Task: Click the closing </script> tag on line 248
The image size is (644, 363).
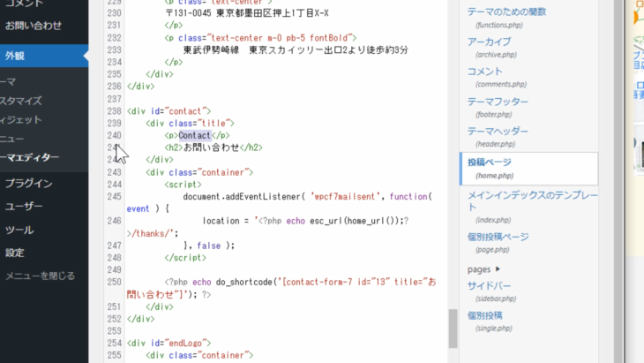Action: [185, 258]
